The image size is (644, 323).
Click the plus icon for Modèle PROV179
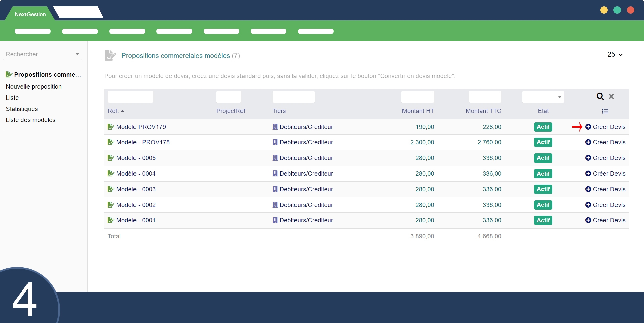click(x=588, y=127)
